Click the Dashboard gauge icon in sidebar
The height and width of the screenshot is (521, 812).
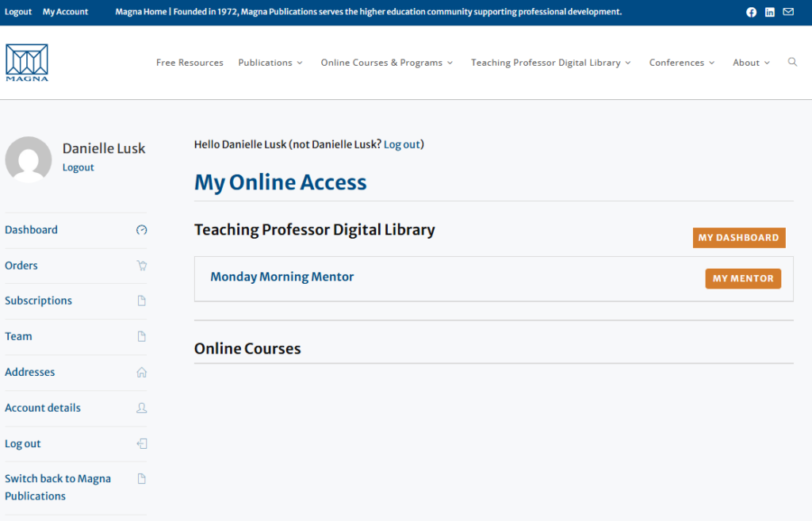[x=141, y=230]
